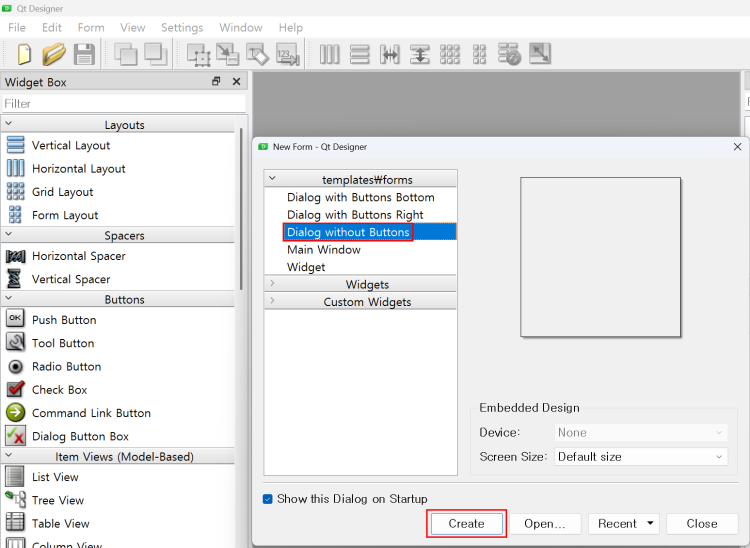Open the Form menu
Image resolution: width=750 pixels, height=548 pixels.
pyautogui.click(x=91, y=28)
